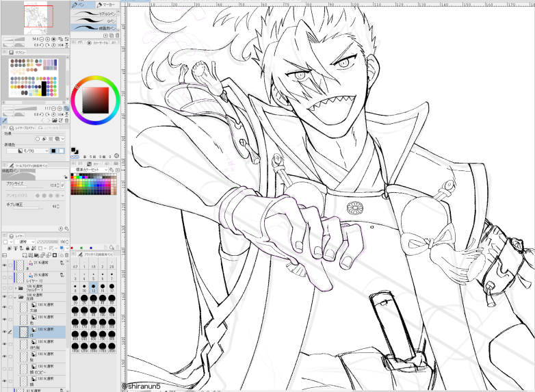The height and width of the screenshot is (392, 535).
Task: Zoom in within the Sub View panel
Action: (60, 109)
